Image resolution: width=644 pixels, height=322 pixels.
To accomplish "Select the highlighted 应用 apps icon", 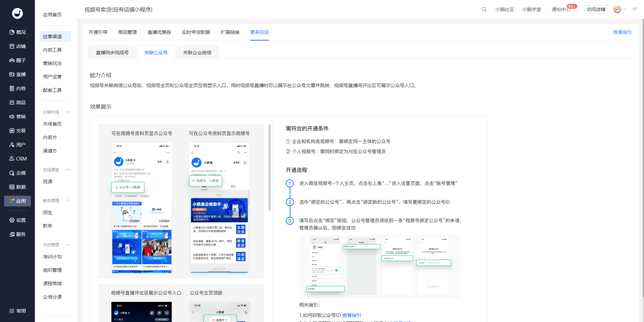I will click(x=12, y=201).
